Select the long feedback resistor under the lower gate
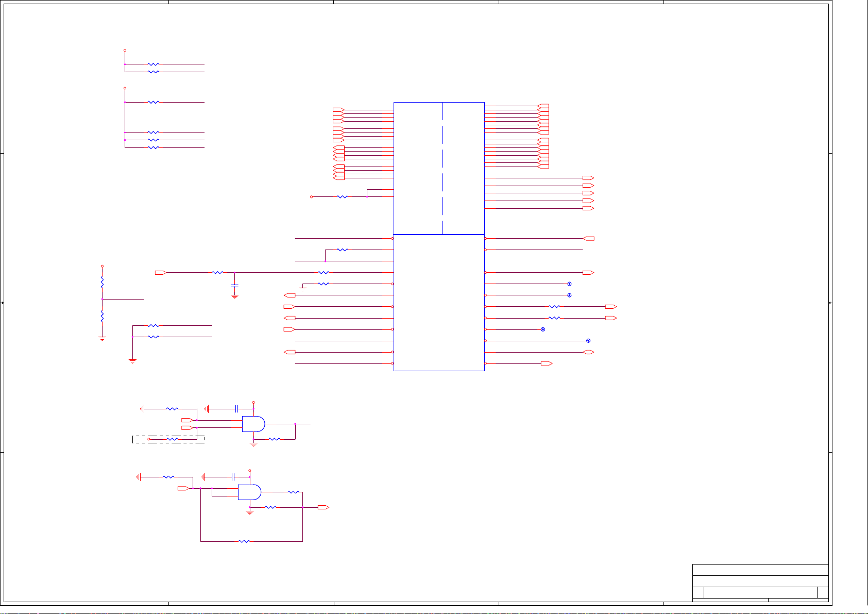Screen dimensions: 868x614 click(244, 541)
